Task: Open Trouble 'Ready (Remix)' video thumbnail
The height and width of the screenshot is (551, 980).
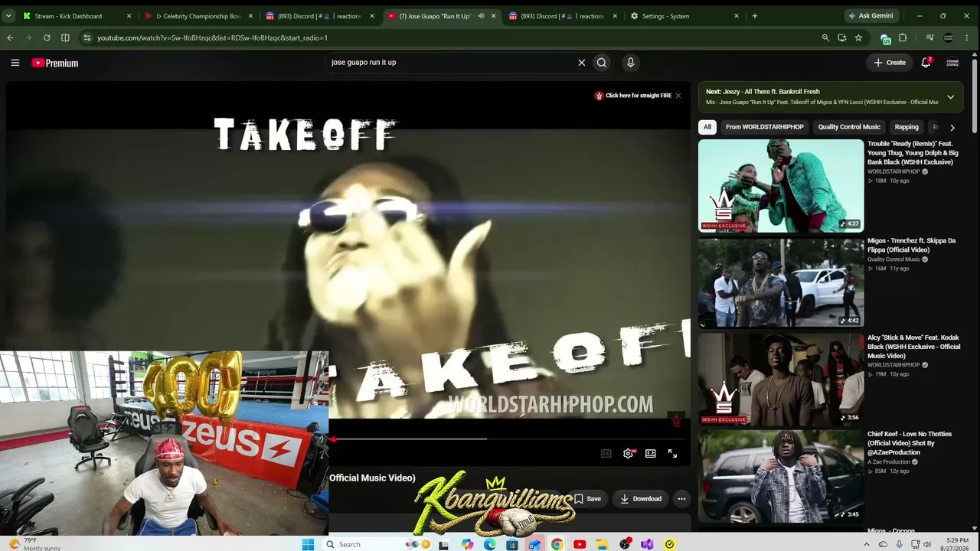Action: pos(781,186)
